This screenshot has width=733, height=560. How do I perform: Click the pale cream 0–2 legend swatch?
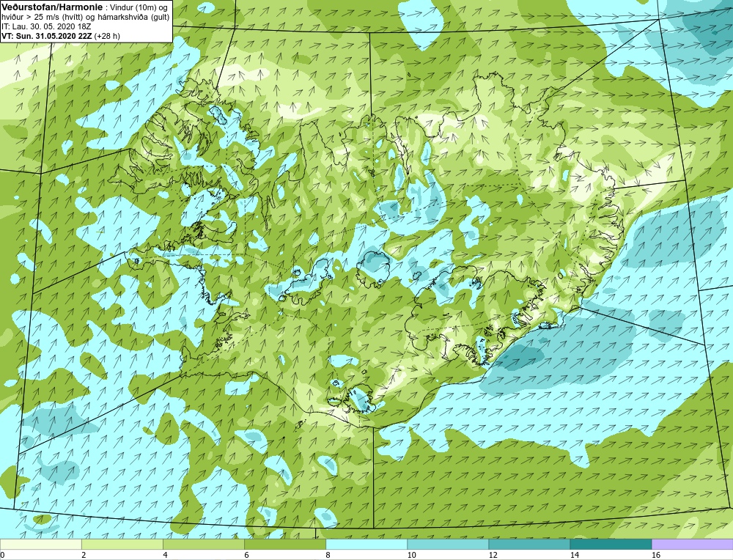pos(40,544)
